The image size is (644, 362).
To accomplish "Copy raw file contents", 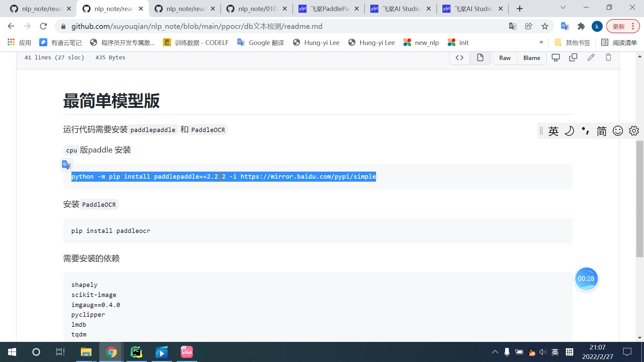I will pos(573,58).
